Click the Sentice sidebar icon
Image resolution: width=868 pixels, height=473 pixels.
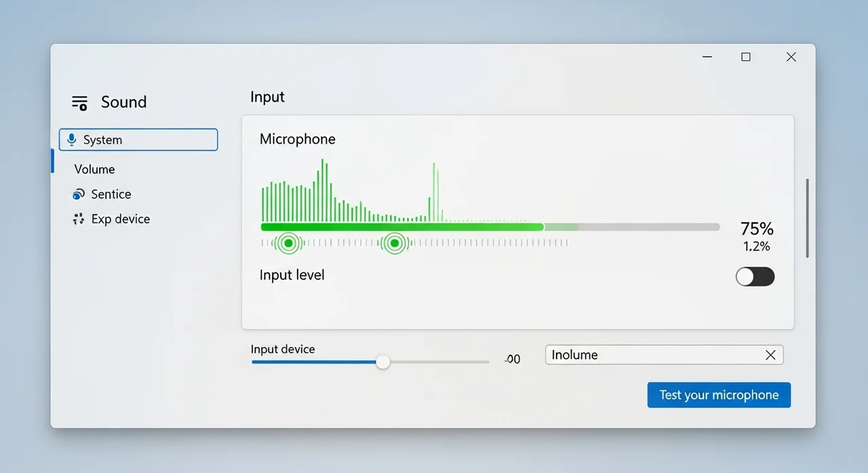click(78, 194)
